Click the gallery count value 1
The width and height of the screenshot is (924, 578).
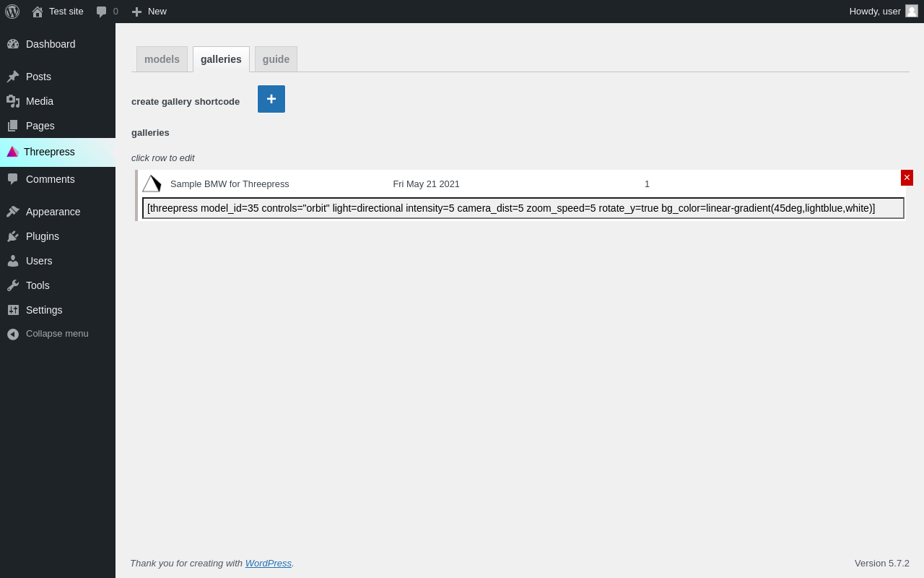pyautogui.click(x=647, y=184)
